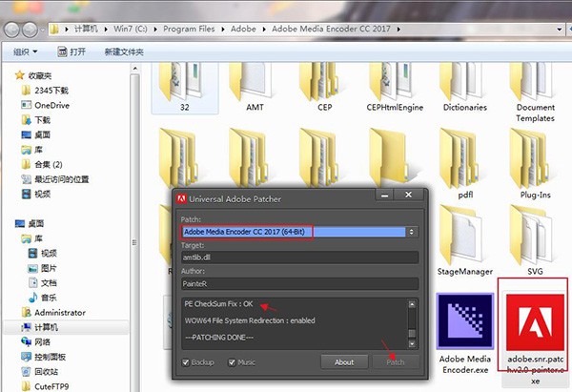Open the AMT folder
This screenshot has width=572, height=392.
(255, 88)
